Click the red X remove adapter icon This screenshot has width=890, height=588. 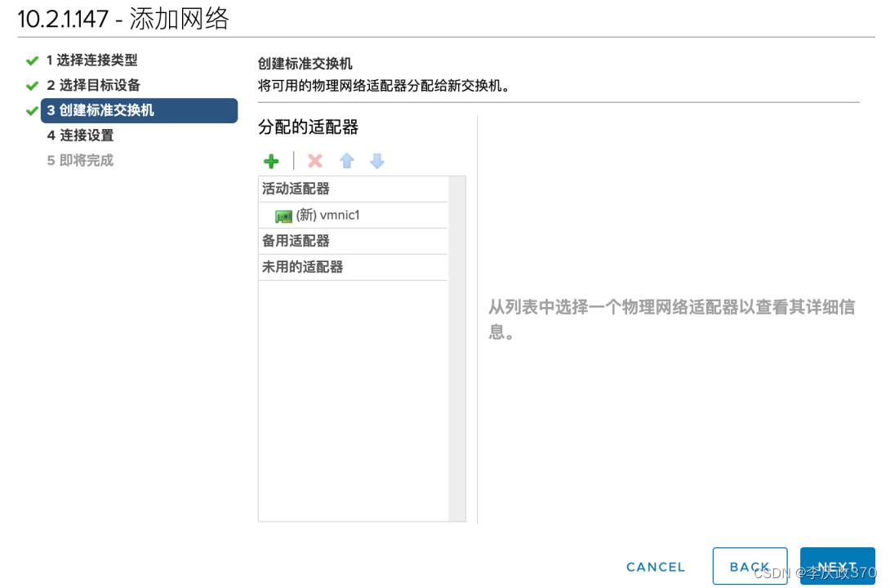(314, 161)
